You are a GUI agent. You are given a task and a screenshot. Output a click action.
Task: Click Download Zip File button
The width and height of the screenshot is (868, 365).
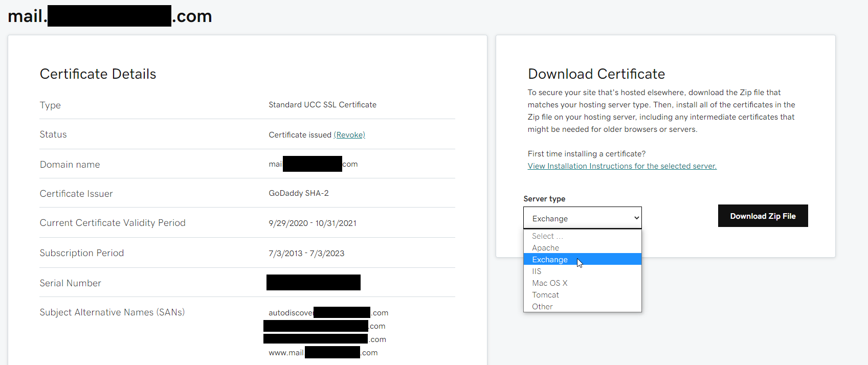(x=763, y=216)
